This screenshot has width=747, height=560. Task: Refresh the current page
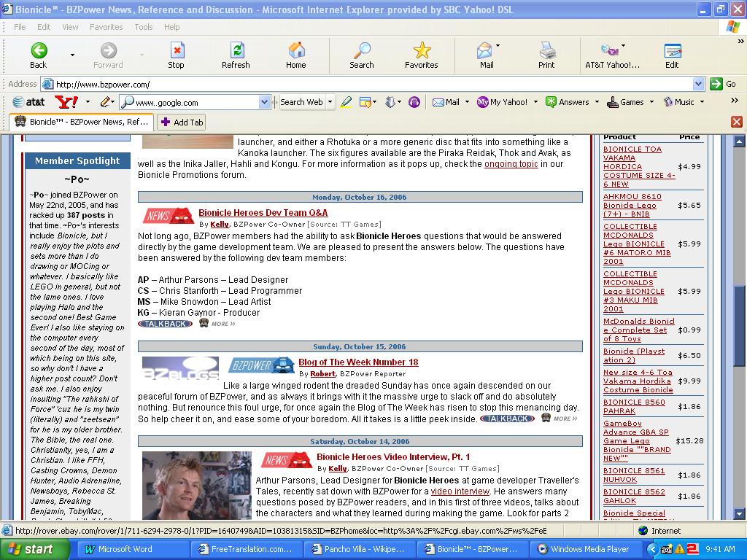click(236, 55)
